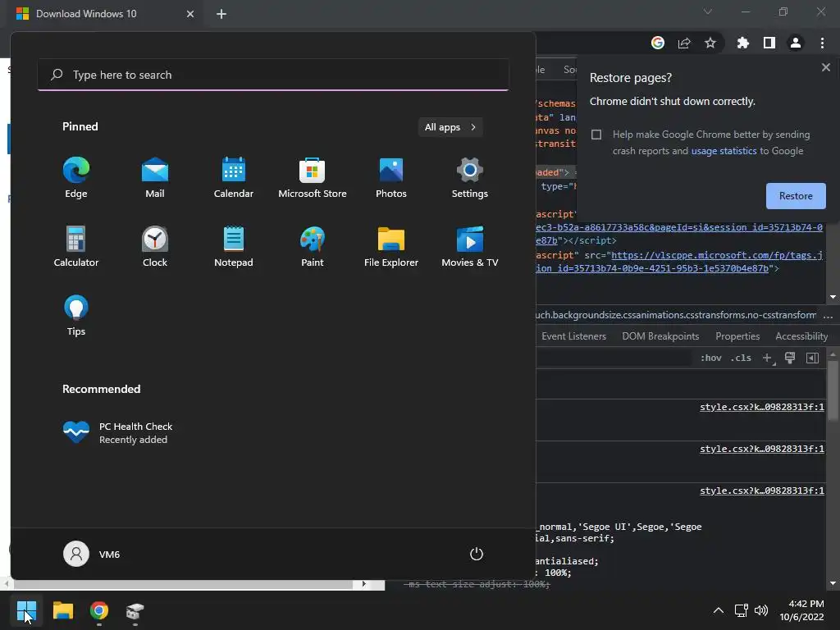Bookmark this tab with the star icon
The height and width of the screenshot is (630, 840).
(x=710, y=43)
